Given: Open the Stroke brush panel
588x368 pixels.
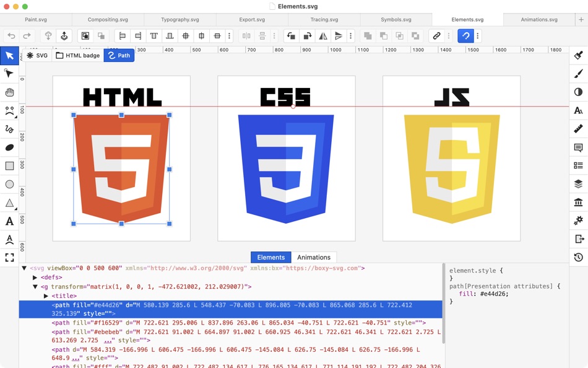Looking at the screenshot, I should pos(578,74).
